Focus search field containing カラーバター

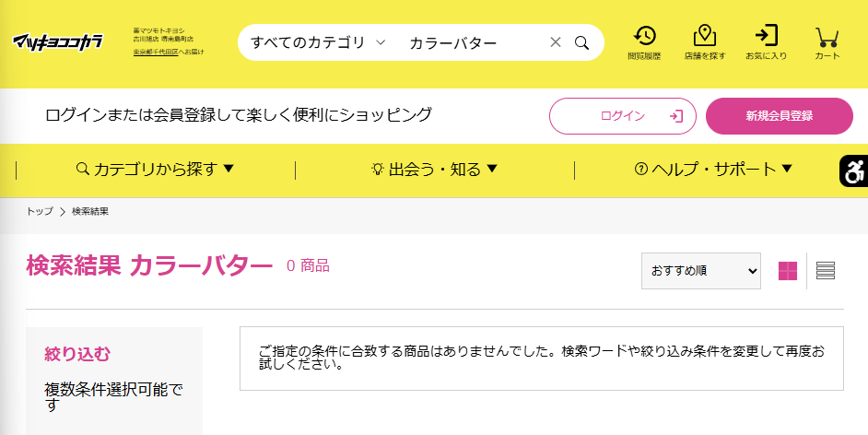(x=474, y=42)
